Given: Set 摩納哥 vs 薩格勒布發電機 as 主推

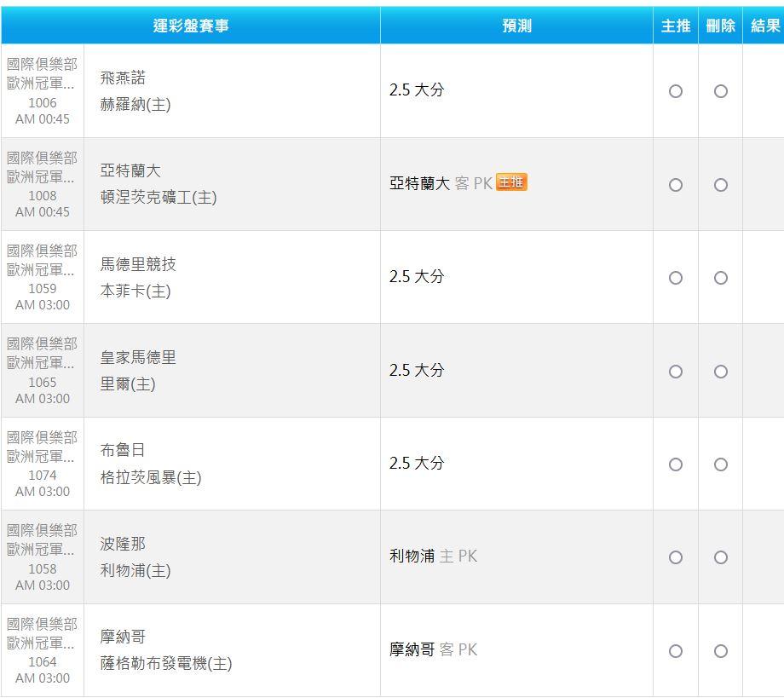Looking at the screenshot, I should click(x=676, y=651).
